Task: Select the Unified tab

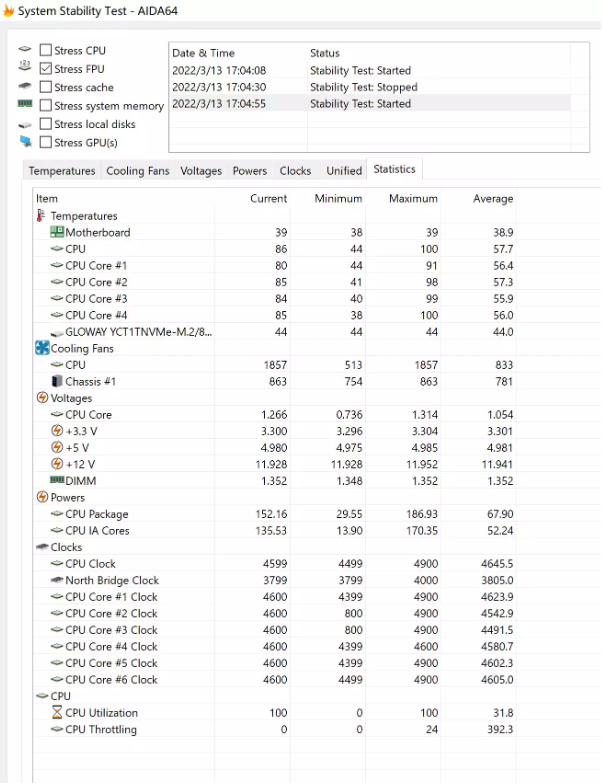Action: click(344, 170)
